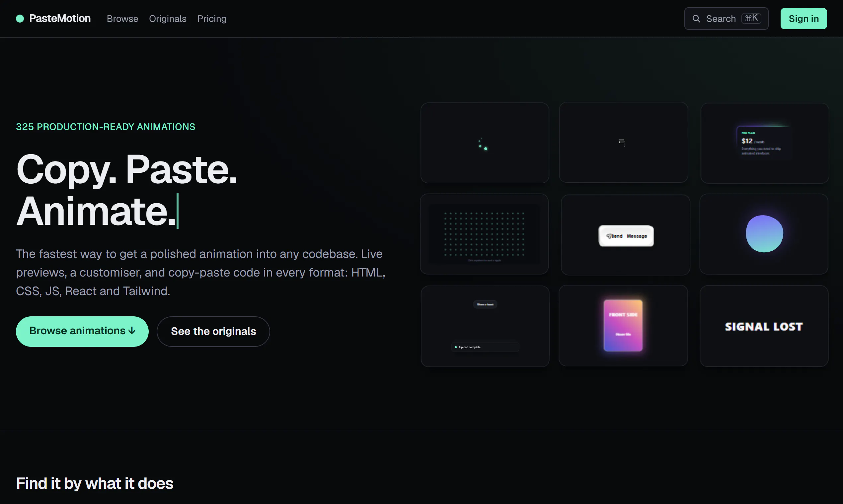Image resolution: width=843 pixels, height=504 pixels.
Task: Open the small cursor animation preview card
Action: click(x=623, y=143)
